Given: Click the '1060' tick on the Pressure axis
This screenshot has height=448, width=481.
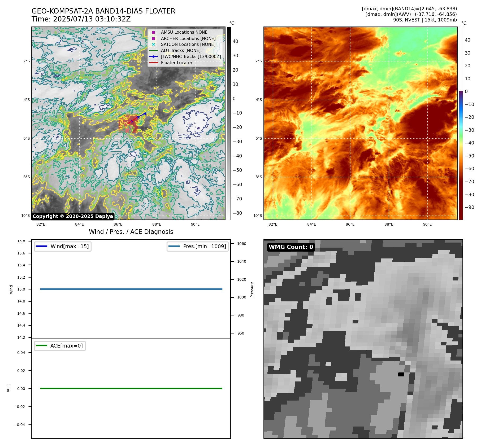Looking at the screenshot, I should pos(242,244).
